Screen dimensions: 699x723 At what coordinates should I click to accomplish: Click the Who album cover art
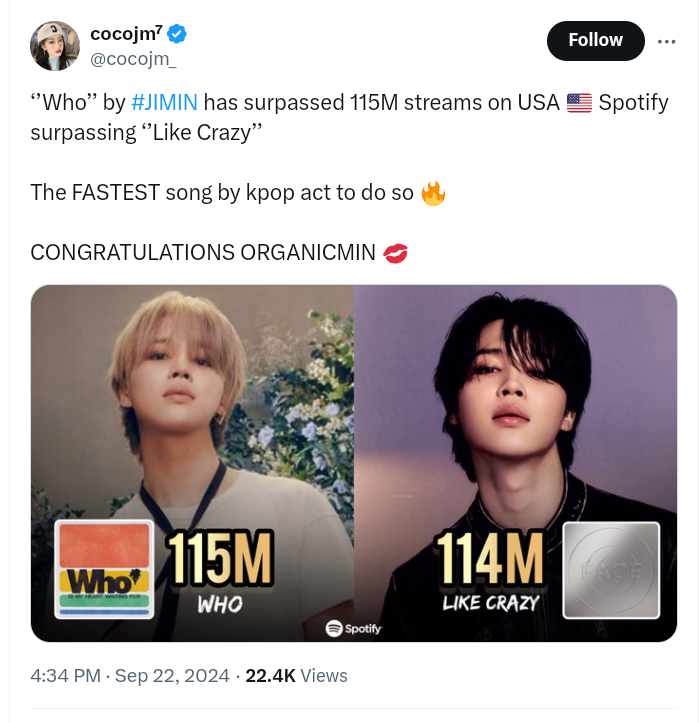(104, 567)
